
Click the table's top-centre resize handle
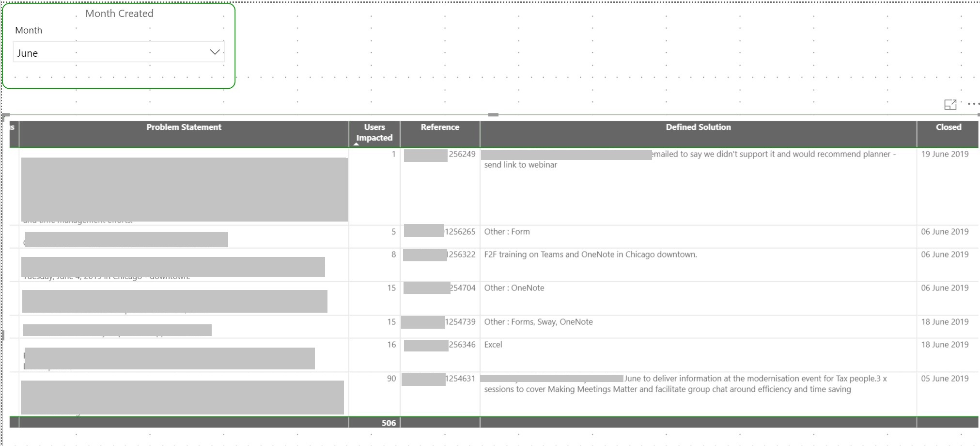click(x=493, y=115)
